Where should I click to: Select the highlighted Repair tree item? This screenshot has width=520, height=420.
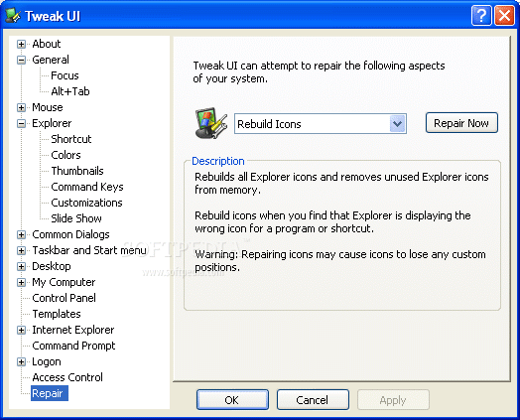click(x=50, y=393)
